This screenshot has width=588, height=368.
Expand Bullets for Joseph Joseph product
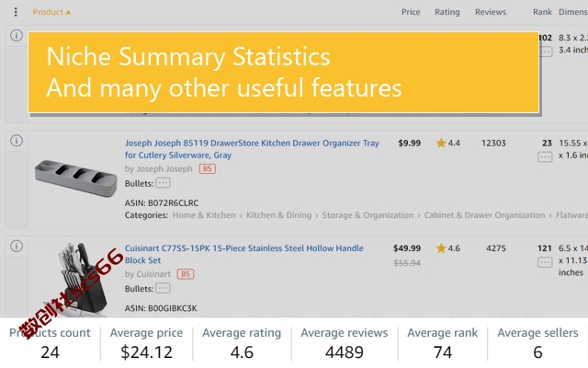[x=163, y=183]
